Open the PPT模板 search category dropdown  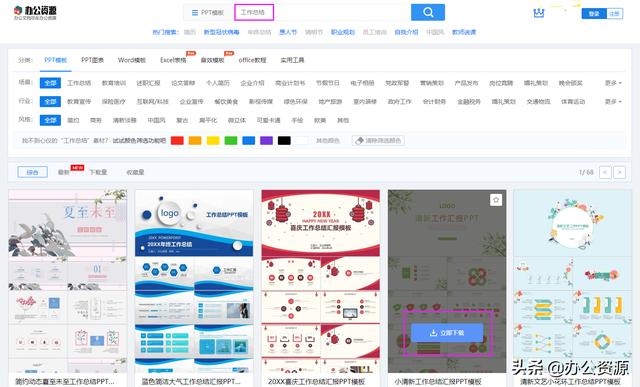pos(208,13)
